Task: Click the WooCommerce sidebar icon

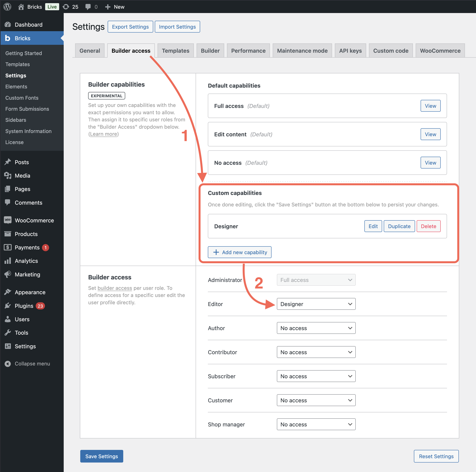Action: point(8,220)
